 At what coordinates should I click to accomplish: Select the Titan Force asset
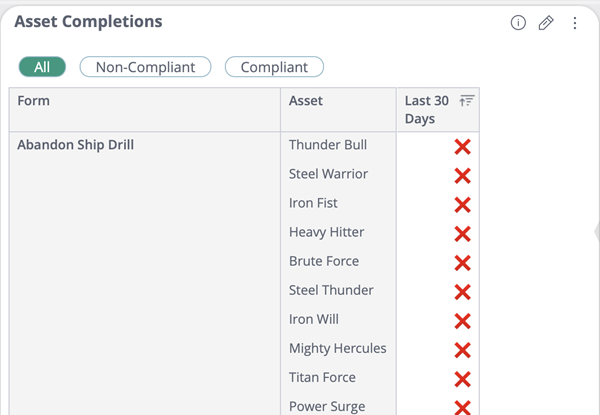click(322, 378)
